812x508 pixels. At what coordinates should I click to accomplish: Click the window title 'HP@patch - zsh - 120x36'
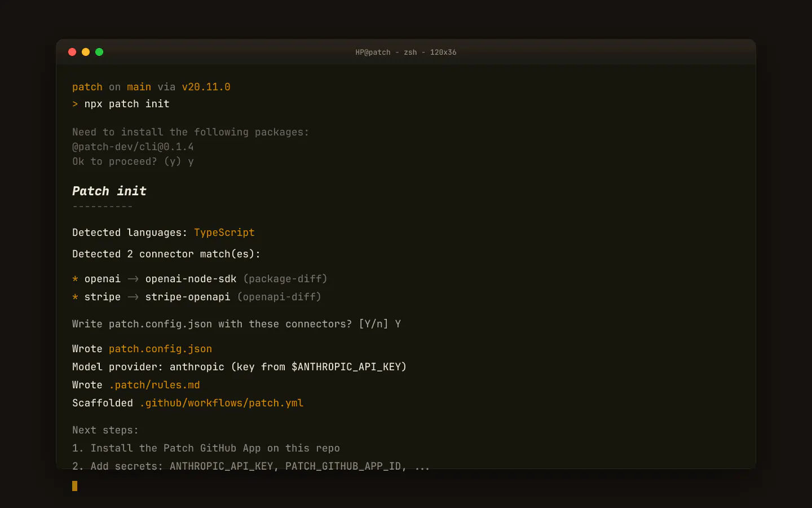(406, 52)
